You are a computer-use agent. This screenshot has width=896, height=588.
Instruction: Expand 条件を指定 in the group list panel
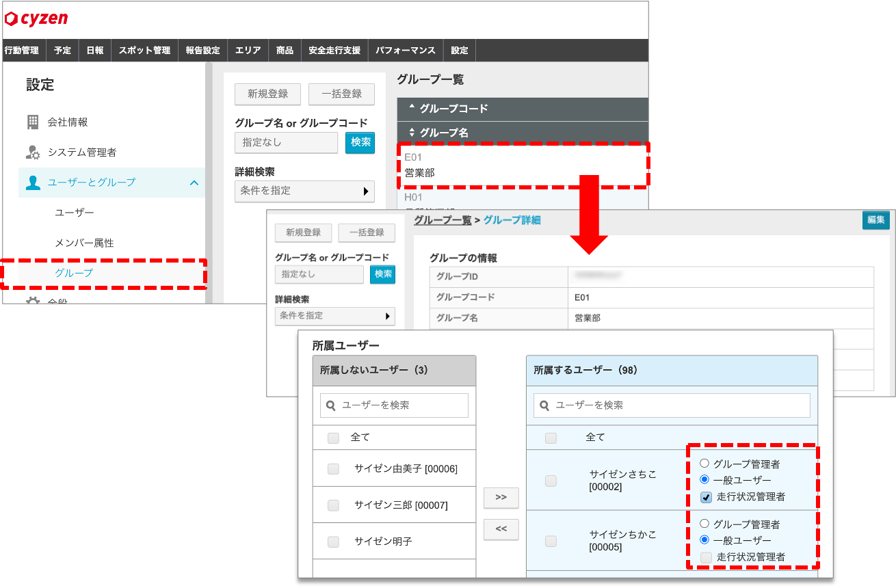coord(304,191)
